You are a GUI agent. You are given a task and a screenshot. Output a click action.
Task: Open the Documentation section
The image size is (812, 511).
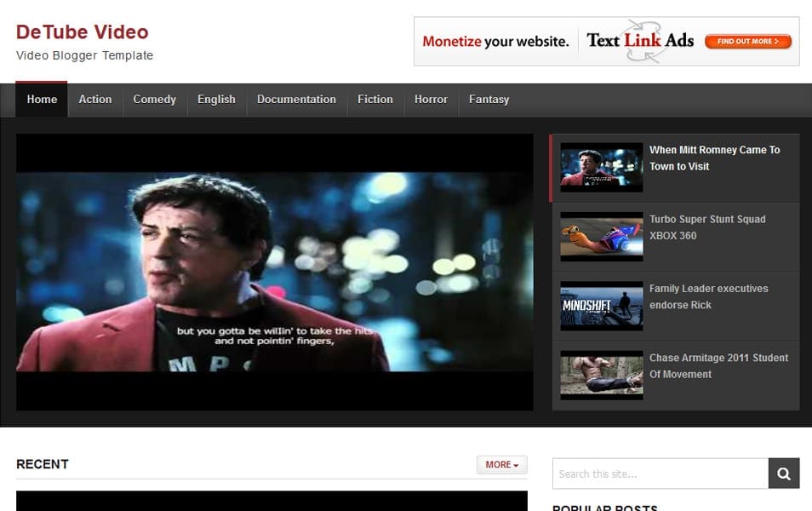tap(296, 99)
